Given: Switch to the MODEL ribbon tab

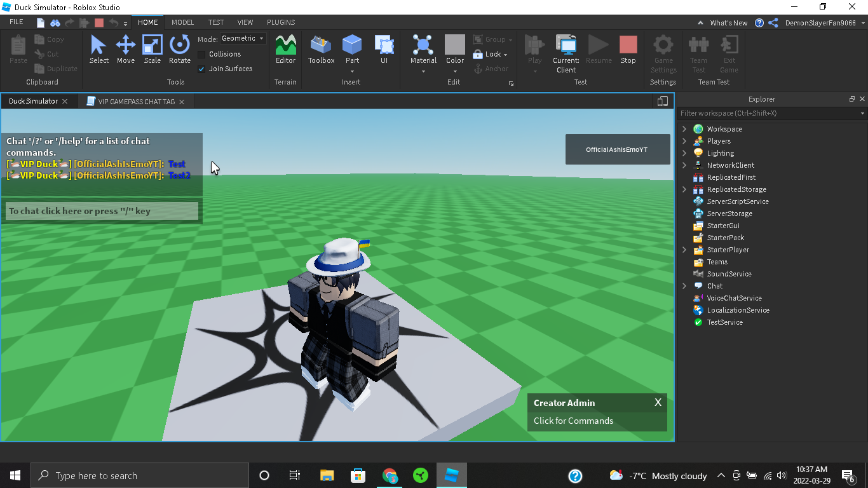Looking at the screenshot, I should 182,22.
